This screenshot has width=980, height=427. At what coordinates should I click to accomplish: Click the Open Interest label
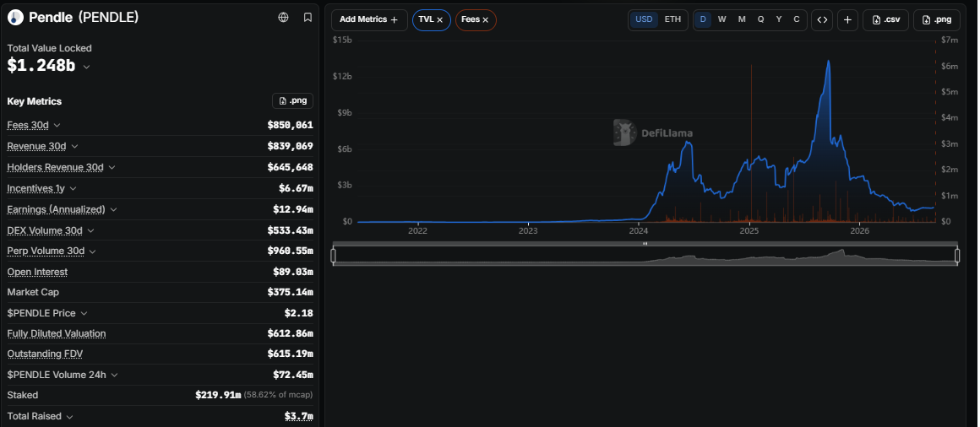[x=37, y=272]
